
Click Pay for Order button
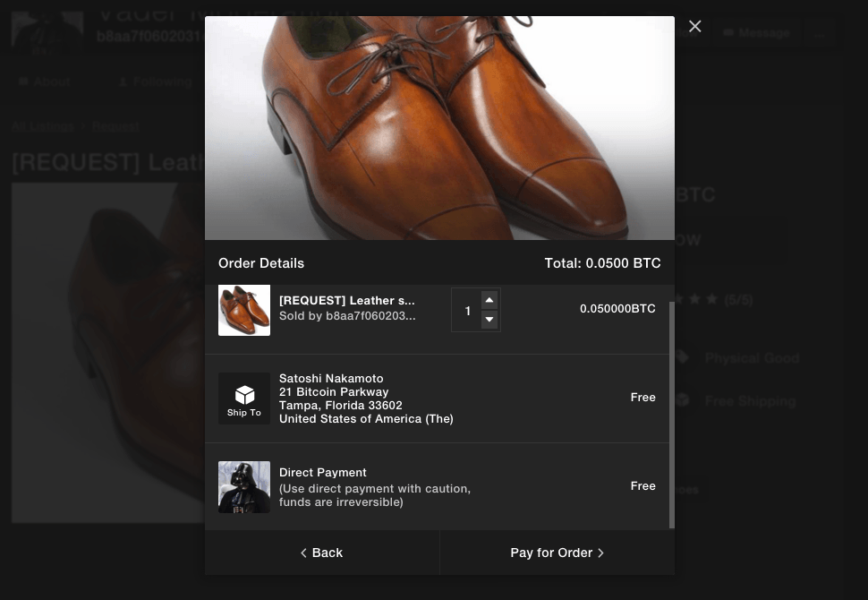[557, 553]
